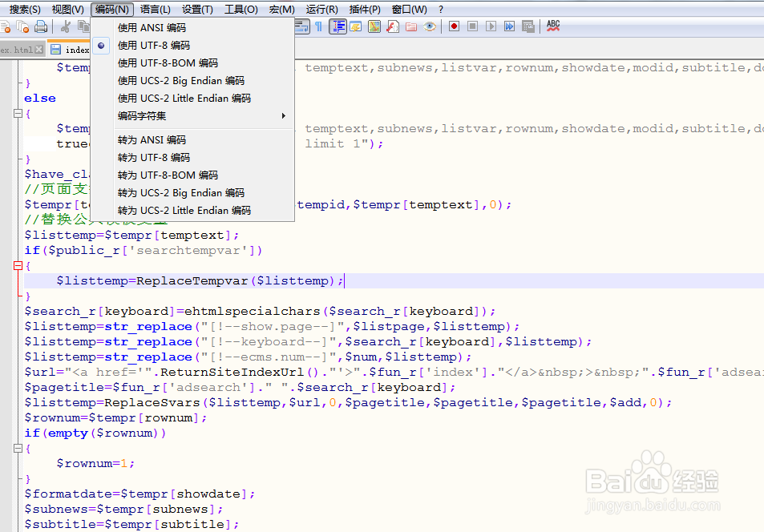Switch to the ex.html tab

coord(17,50)
